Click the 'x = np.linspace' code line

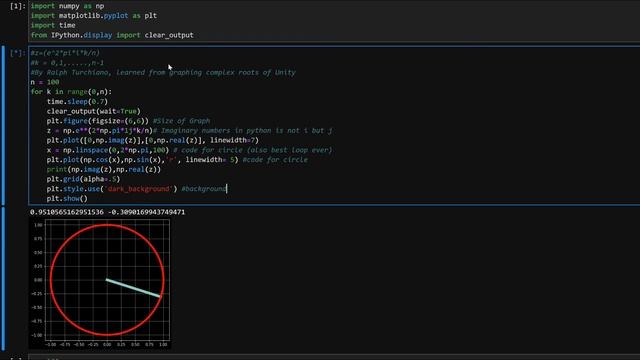[189, 150]
